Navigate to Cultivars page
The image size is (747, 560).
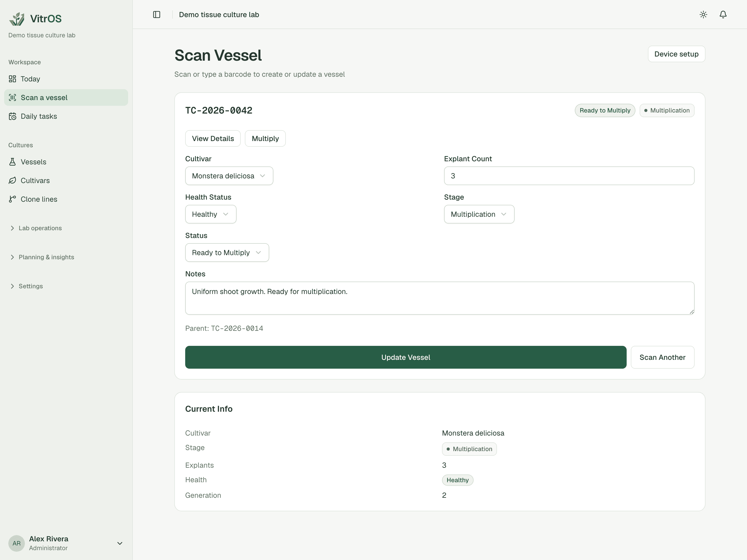(66, 181)
